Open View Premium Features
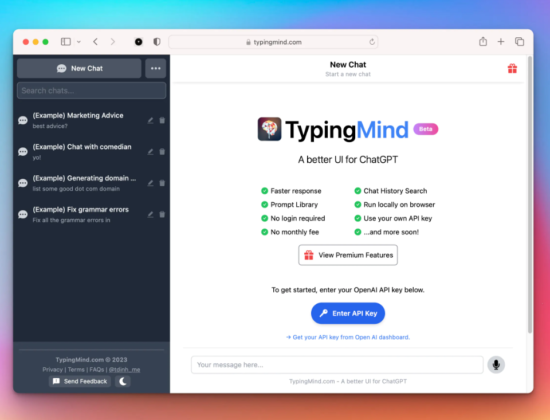 coord(348,255)
